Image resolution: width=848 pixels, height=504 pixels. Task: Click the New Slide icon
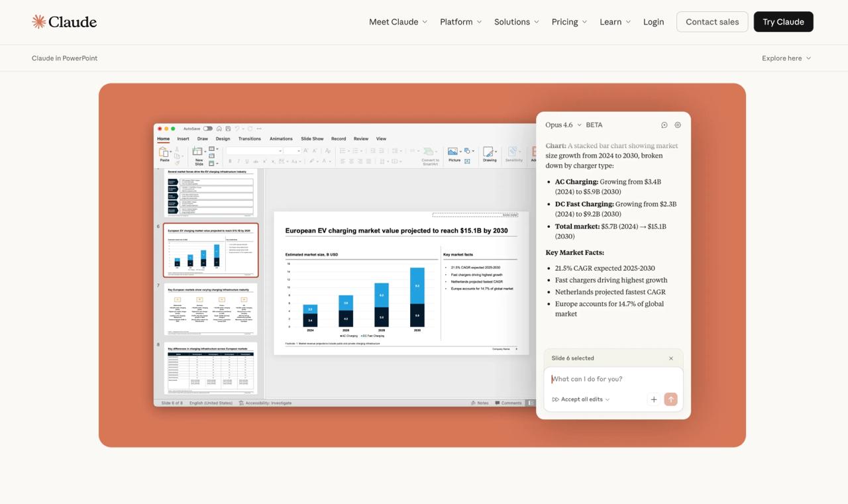pos(198,153)
